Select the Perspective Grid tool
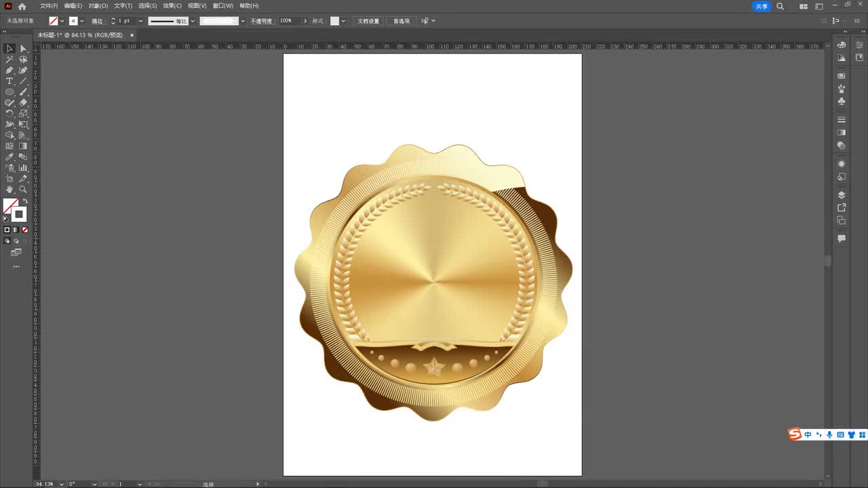This screenshot has height=488, width=868. pyautogui.click(x=23, y=136)
